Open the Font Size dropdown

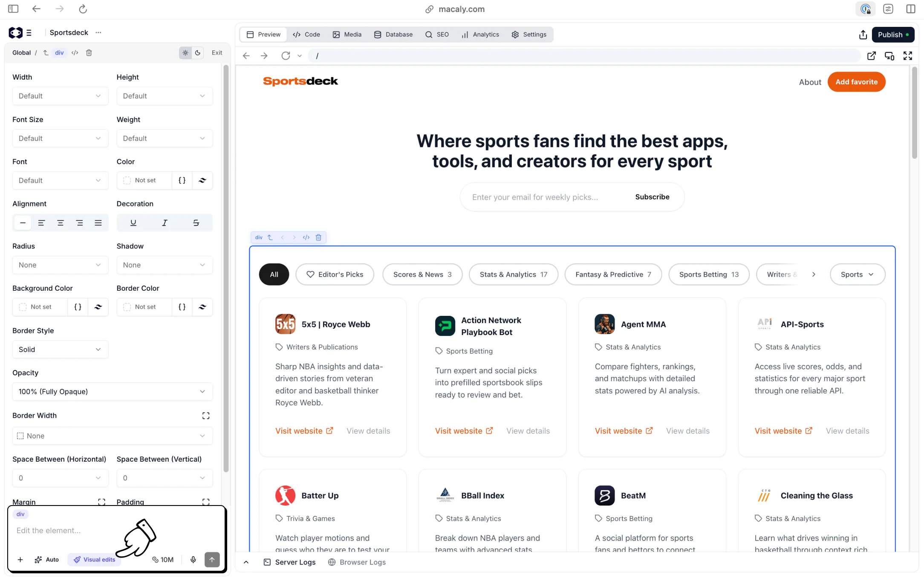(x=60, y=138)
